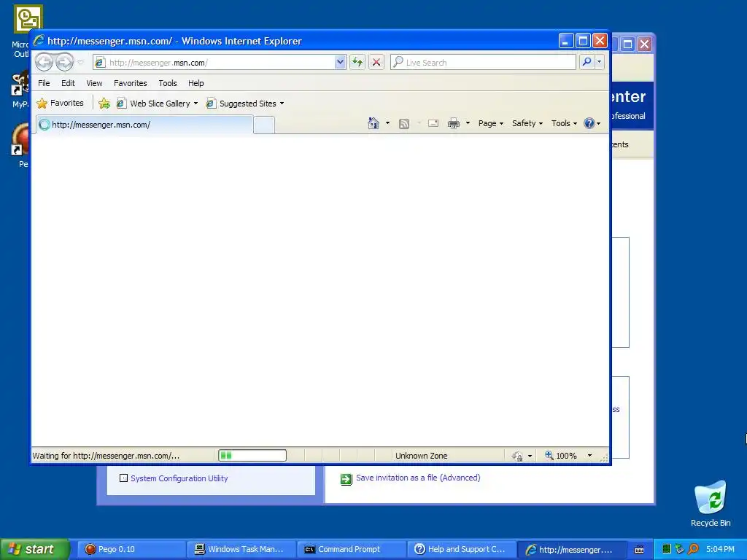Click the address bar URL field
Viewport: 747px width, 560px height.
(214, 63)
